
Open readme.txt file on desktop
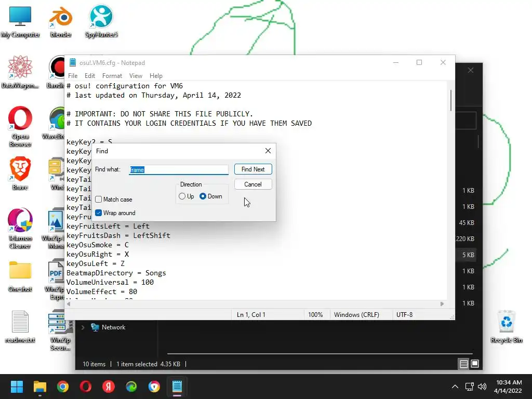click(x=20, y=327)
